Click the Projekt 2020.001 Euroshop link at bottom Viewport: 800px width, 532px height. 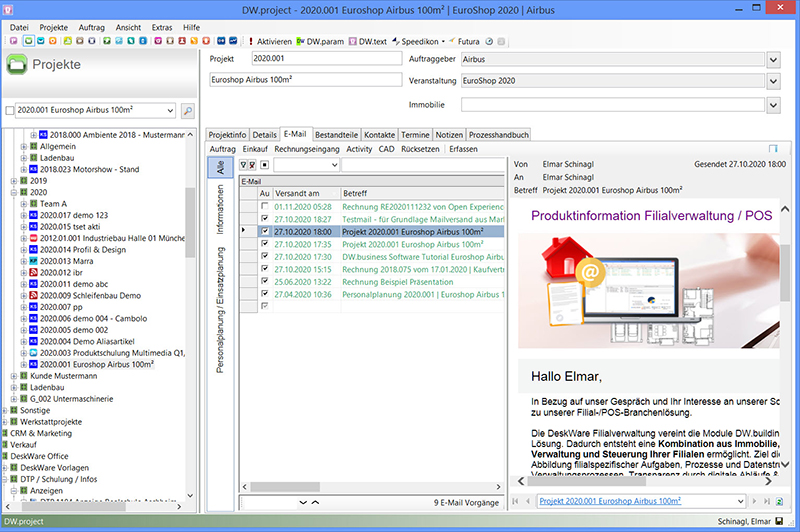[x=610, y=501]
